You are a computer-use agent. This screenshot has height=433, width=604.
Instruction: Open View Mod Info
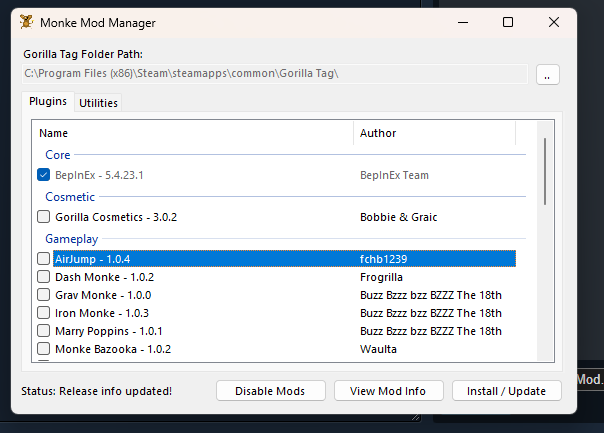[389, 391]
